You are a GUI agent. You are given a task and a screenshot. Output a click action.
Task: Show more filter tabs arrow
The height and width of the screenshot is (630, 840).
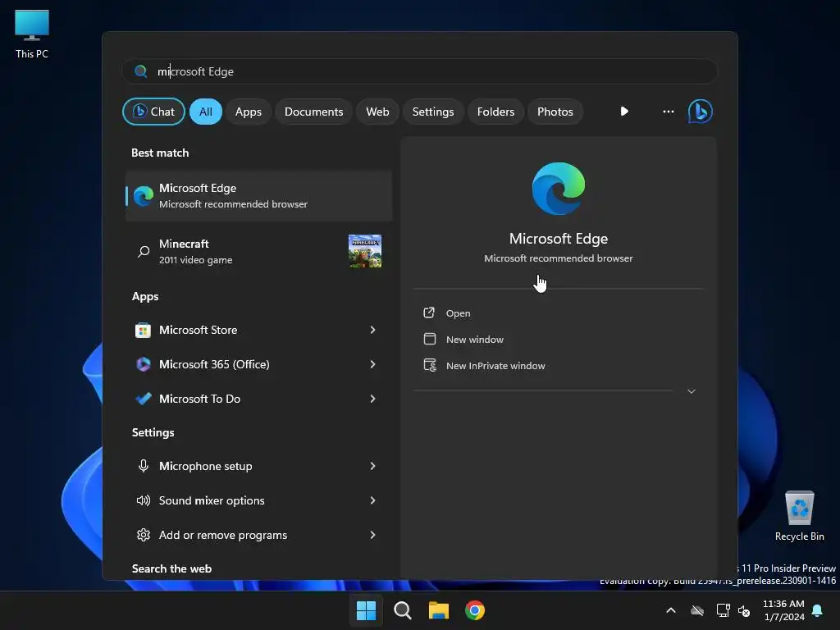(624, 112)
